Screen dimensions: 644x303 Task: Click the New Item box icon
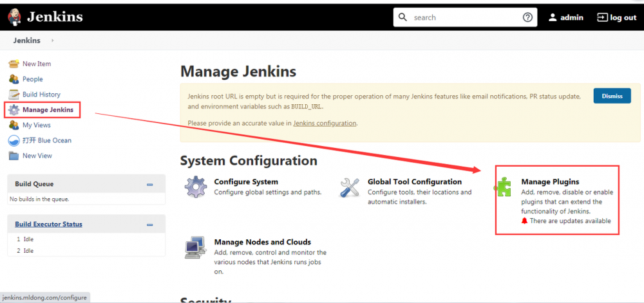[14, 64]
